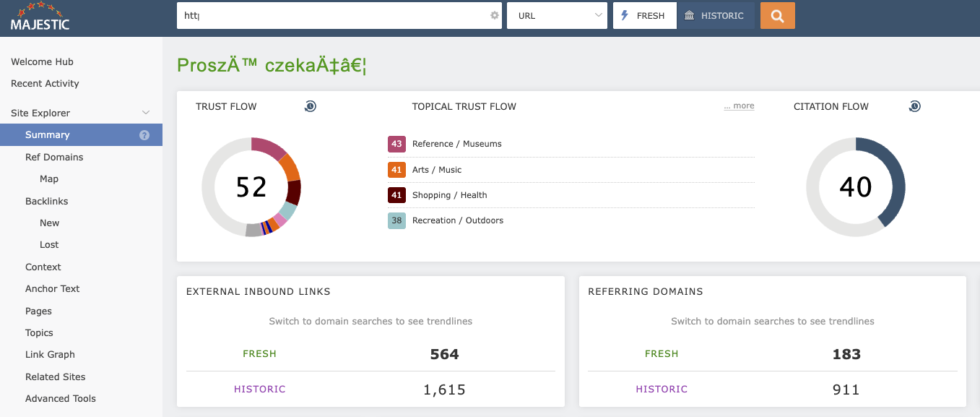Open Backlinks in the sidebar

coord(47,201)
